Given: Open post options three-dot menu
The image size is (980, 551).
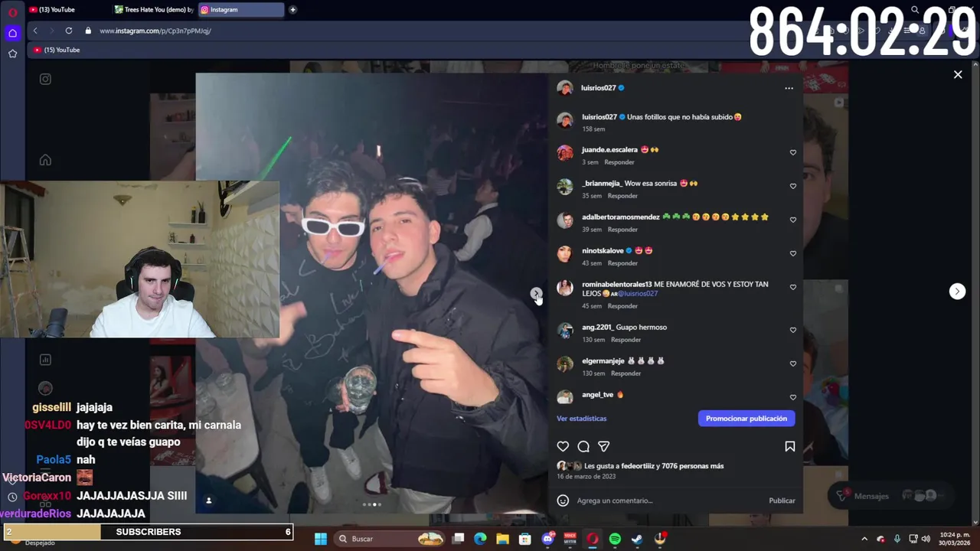Looking at the screenshot, I should (789, 88).
